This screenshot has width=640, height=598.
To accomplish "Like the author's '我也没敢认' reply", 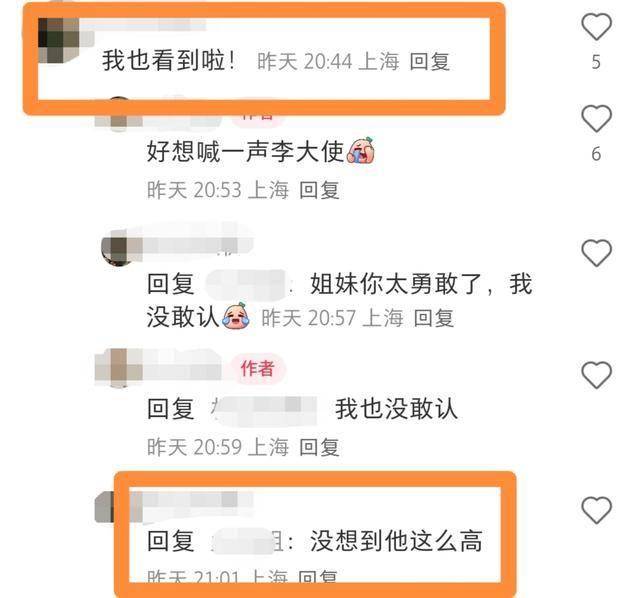I will click(596, 375).
